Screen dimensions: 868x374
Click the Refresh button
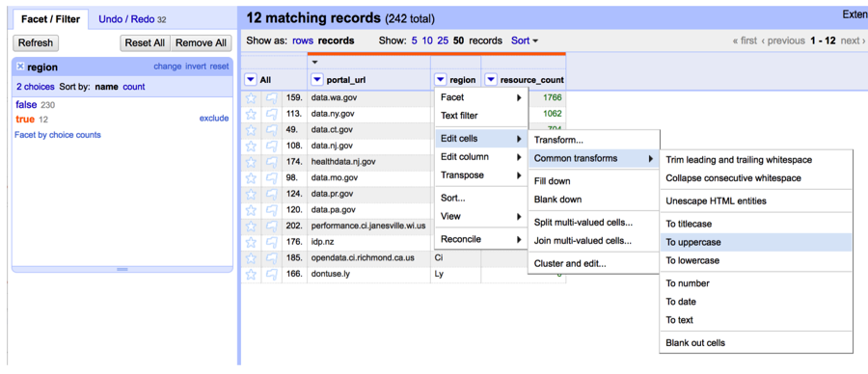(x=36, y=42)
